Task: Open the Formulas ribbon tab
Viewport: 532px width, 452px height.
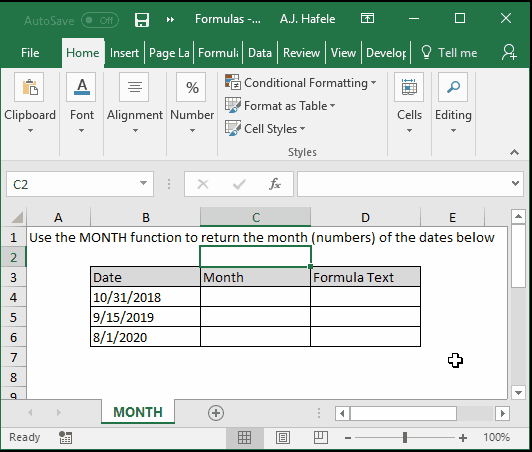Action: coord(218,53)
